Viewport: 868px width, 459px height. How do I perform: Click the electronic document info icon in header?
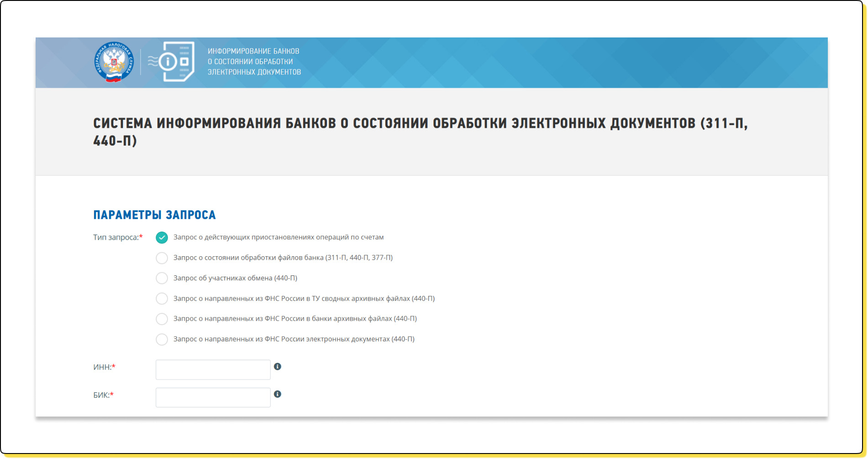[x=173, y=62]
